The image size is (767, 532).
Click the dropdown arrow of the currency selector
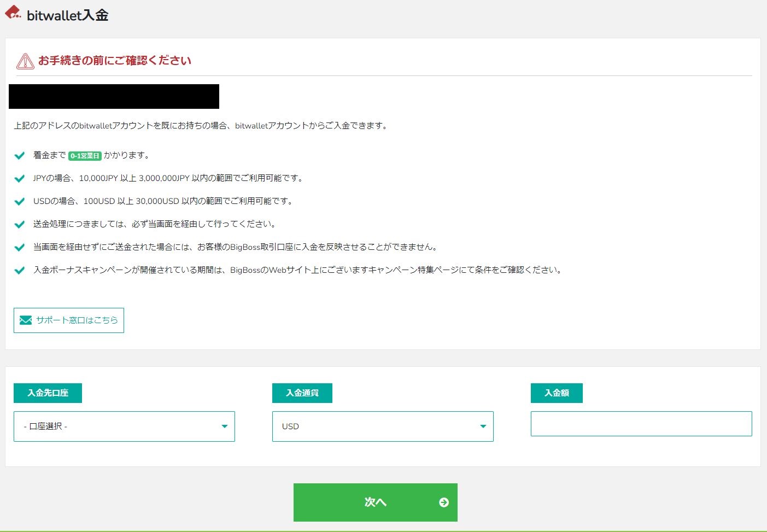pyautogui.click(x=483, y=426)
